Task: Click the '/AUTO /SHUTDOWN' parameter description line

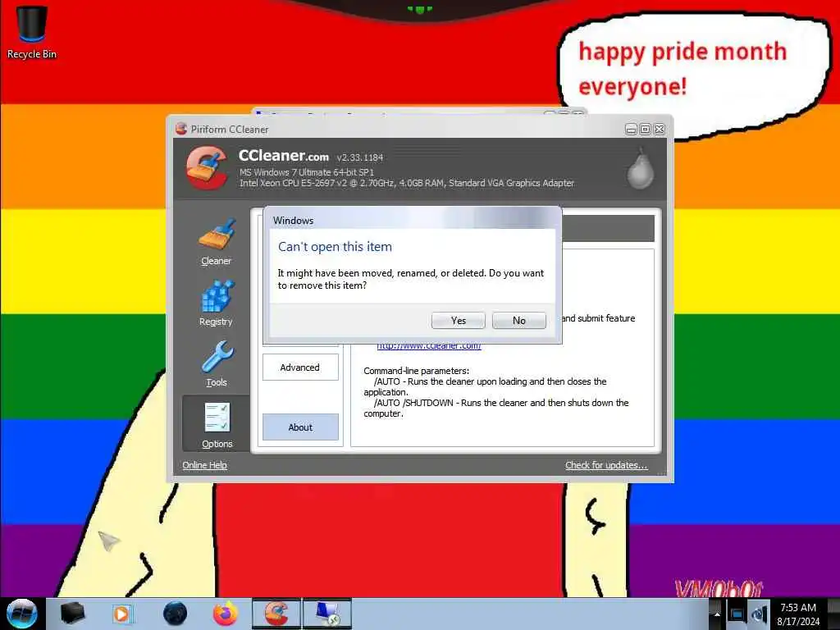Action: pos(496,409)
